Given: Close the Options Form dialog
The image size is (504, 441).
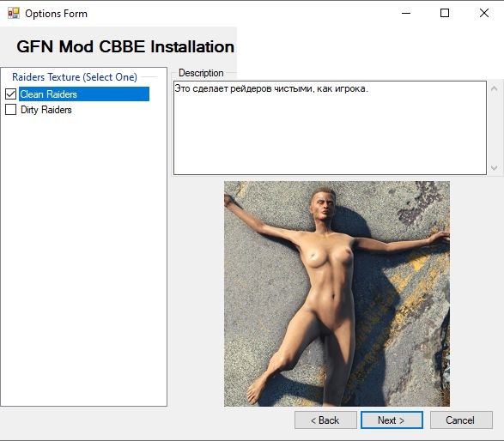Looking at the screenshot, I should click(483, 13).
